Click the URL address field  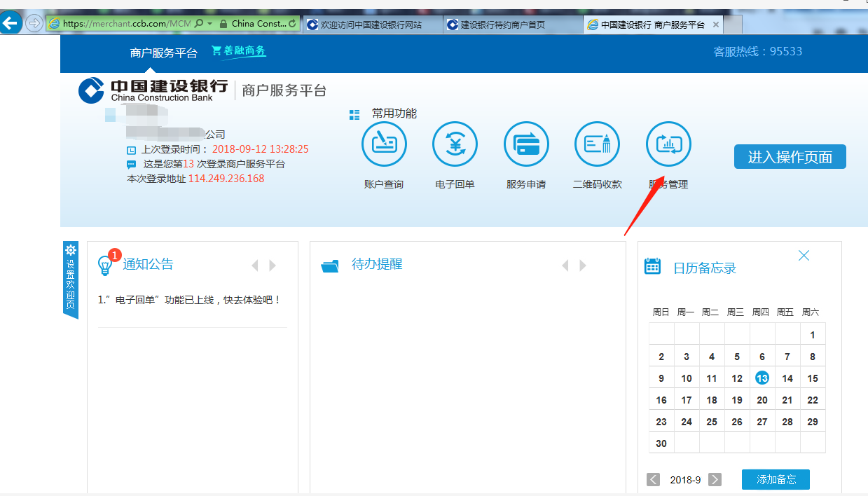(126, 24)
